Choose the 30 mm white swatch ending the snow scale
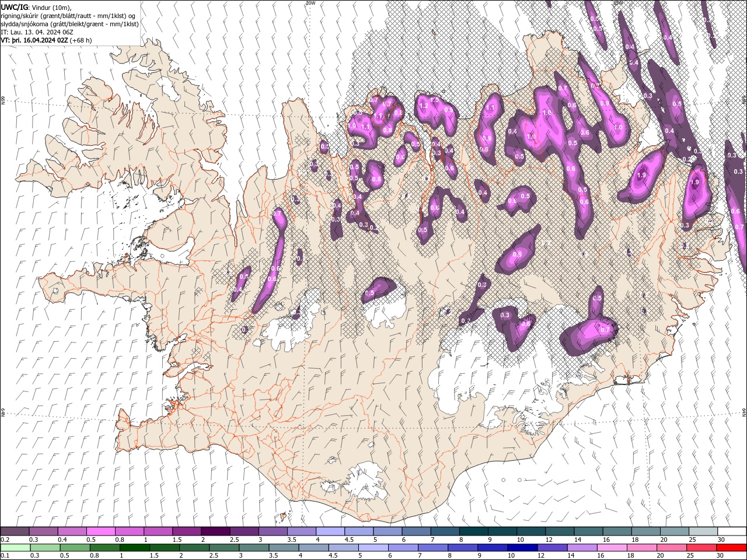747x560 pixels. click(x=732, y=531)
